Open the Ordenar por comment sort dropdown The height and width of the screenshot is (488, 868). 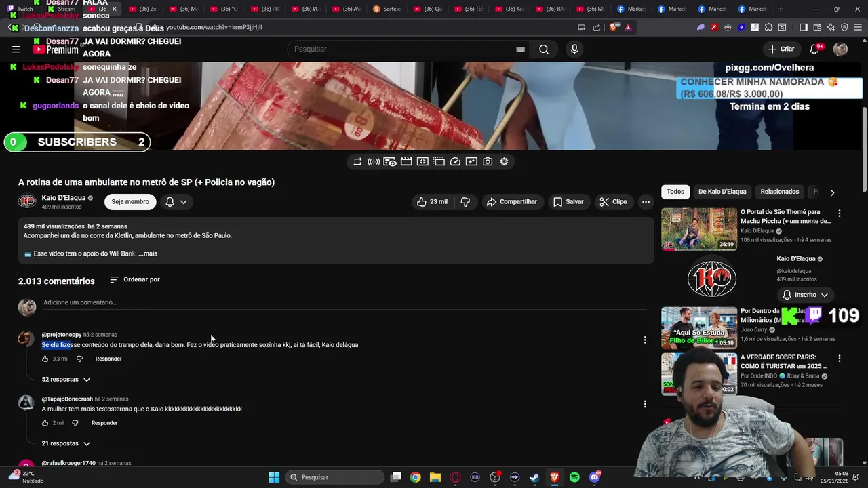(135, 279)
